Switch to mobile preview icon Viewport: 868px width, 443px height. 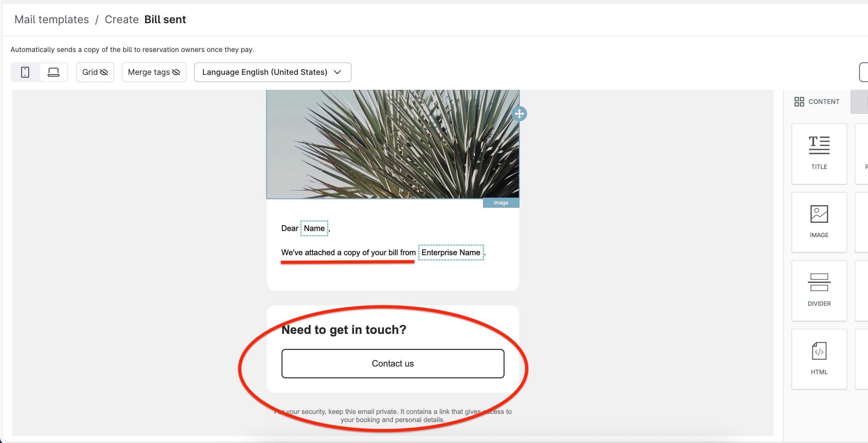click(25, 72)
